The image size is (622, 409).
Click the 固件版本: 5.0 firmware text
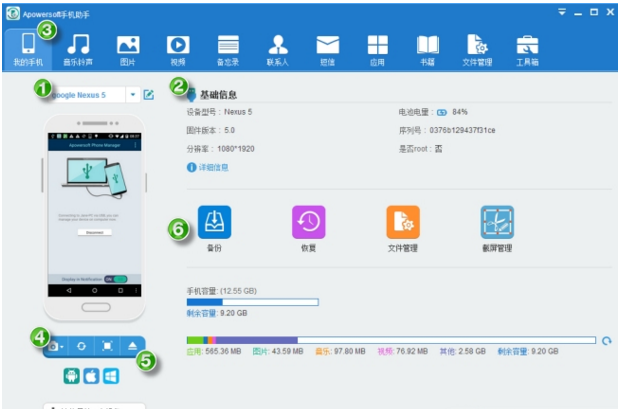[211, 131]
